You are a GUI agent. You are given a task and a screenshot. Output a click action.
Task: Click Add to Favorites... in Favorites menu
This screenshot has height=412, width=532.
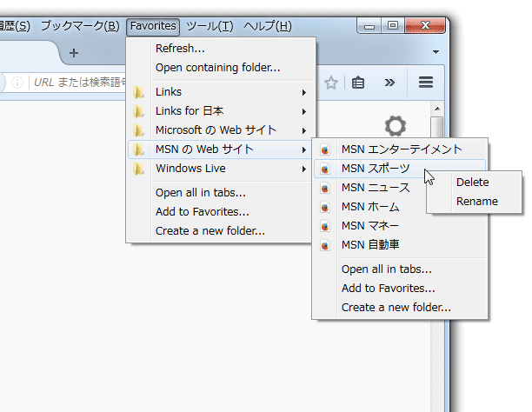pyautogui.click(x=220, y=212)
